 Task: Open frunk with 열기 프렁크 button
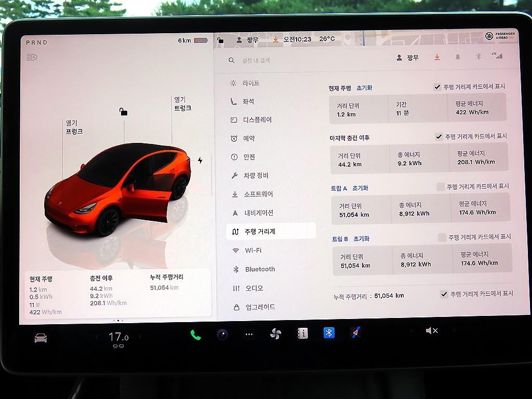pos(74,127)
